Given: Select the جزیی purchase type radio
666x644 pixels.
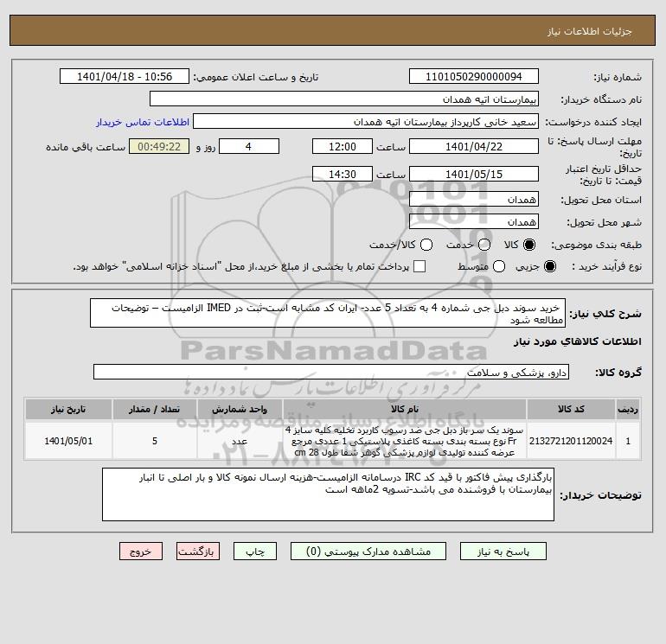Looking at the screenshot, I should [x=549, y=266].
